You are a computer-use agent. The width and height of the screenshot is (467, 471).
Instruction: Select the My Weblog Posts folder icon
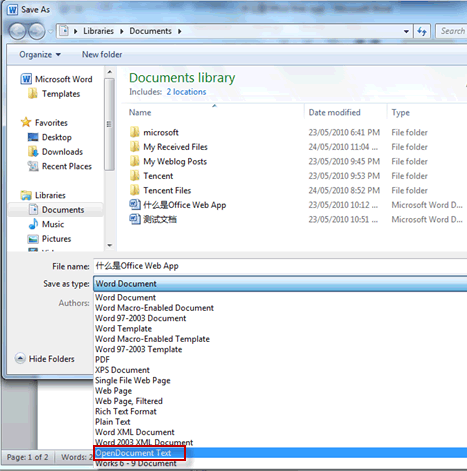(x=134, y=161)
